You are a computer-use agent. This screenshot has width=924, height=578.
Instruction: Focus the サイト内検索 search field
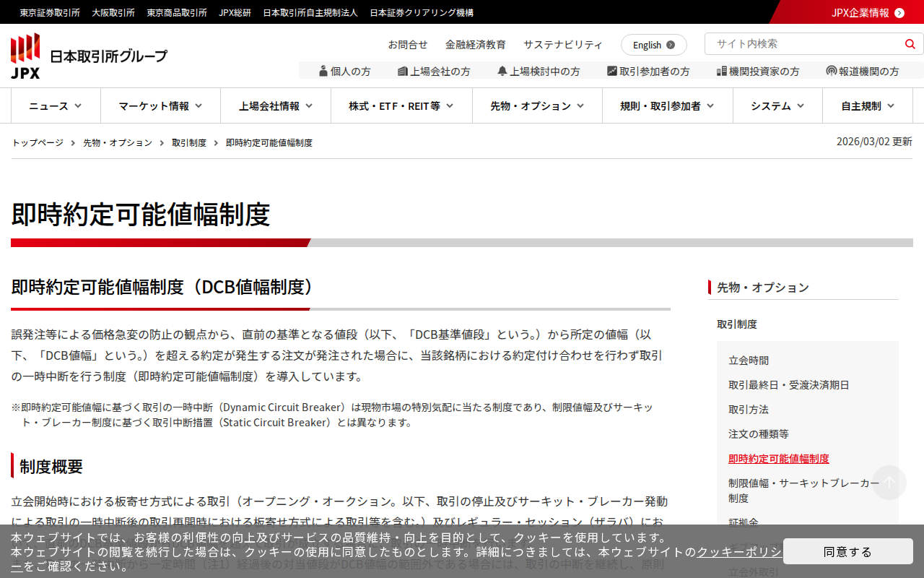[x=801, y=44]
